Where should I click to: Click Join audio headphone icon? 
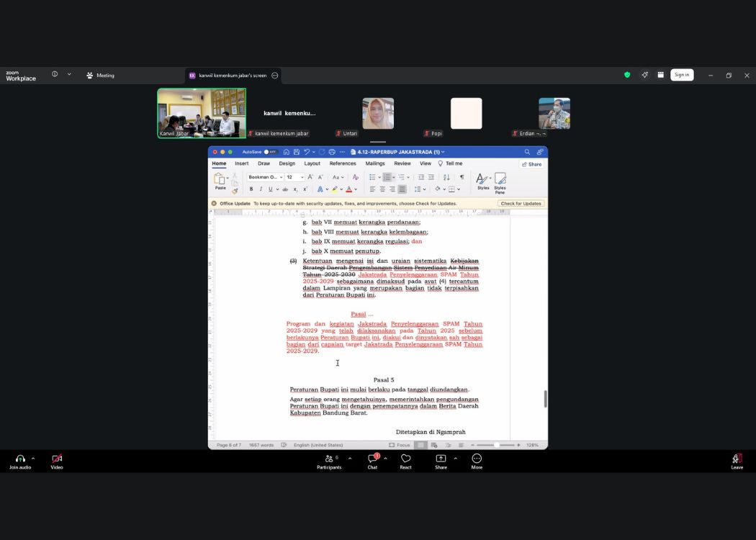[x=20, y=459]
